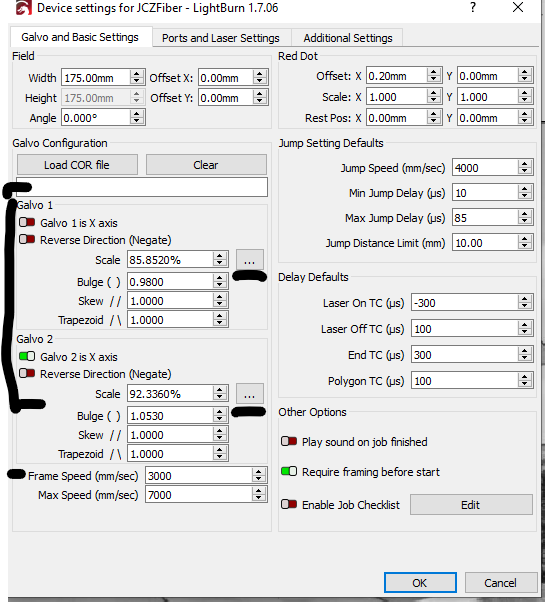This screenshot has height=602, width=545.
Task: Adjust the Field Width stepper arrows
Action: [x=137, y=78]
